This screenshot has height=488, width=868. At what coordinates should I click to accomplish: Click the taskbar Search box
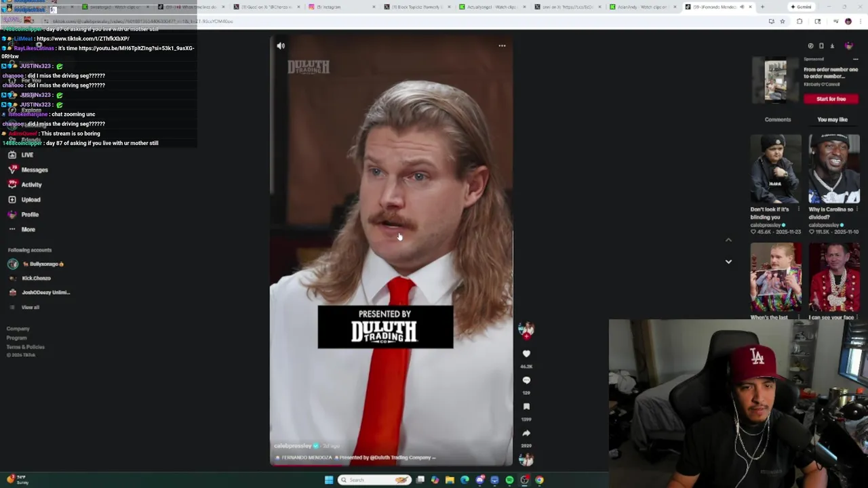375,480
